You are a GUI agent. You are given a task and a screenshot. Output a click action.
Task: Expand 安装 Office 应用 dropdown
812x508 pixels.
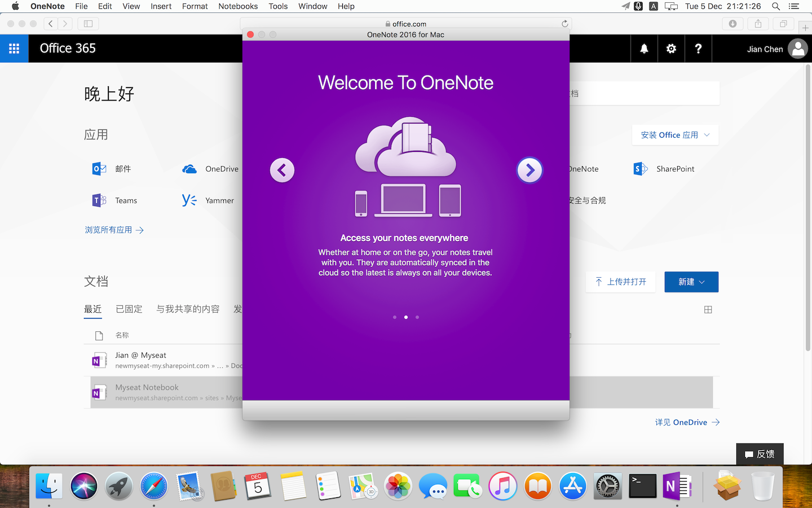(675, 135)
